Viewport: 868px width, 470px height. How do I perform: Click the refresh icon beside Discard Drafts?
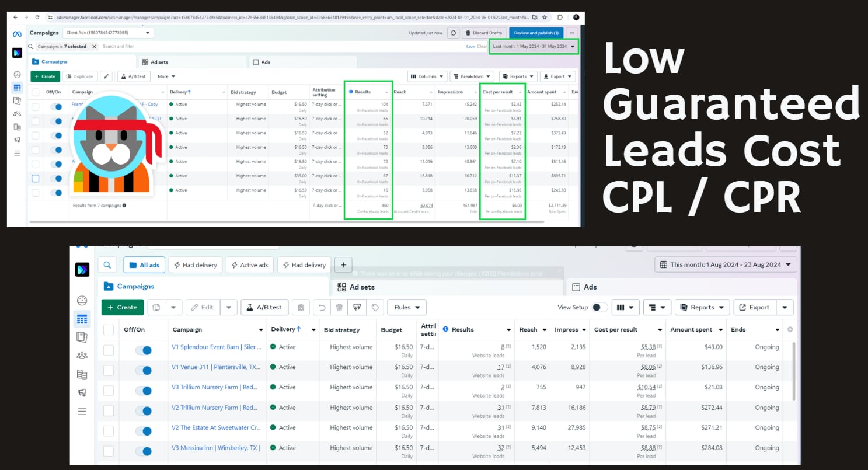point(453,33)
